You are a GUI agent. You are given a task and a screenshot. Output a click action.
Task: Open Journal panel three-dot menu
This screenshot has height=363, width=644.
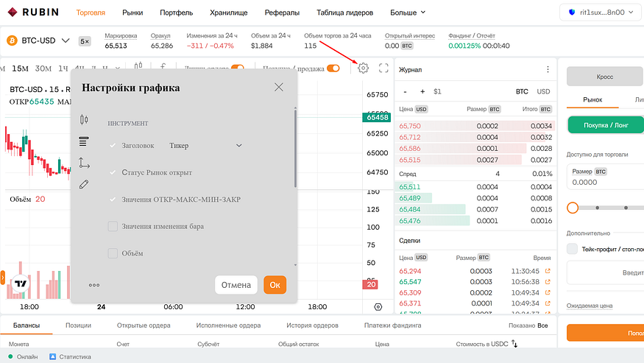pyautogui.click(x=548, y=69)
